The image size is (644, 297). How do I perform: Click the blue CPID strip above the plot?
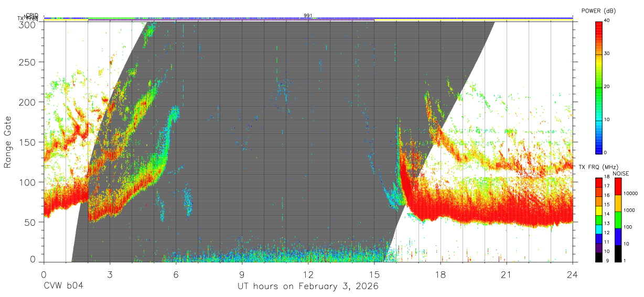[308, 18]
